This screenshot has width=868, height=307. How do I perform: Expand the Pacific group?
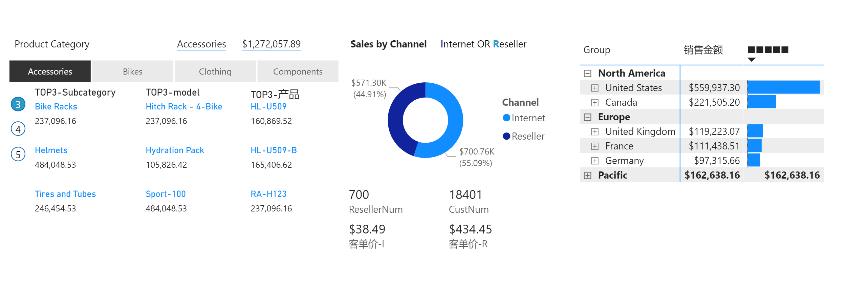click(x=588, y=176)
